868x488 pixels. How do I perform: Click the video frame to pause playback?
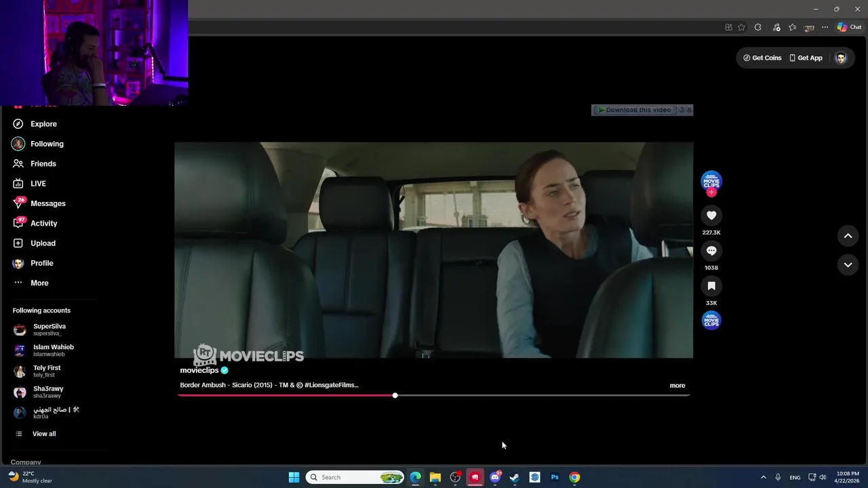pyautogui.click(x=434, y=250)
